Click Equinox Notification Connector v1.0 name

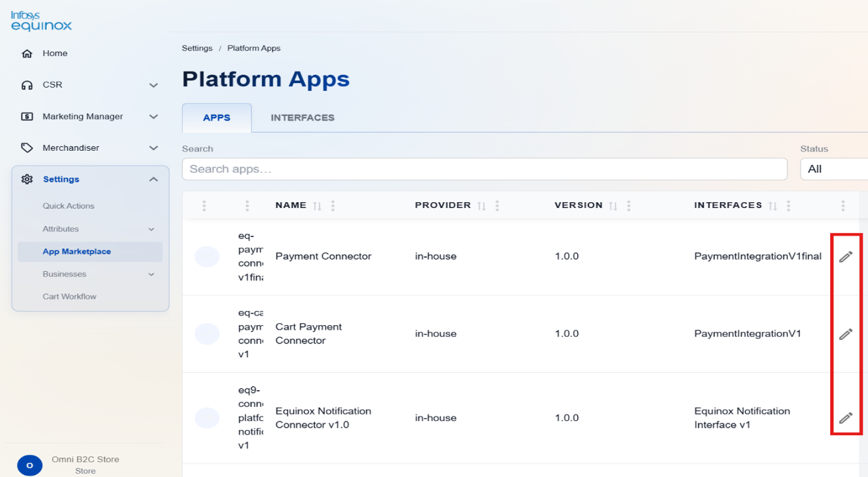(x=323, y=418)
